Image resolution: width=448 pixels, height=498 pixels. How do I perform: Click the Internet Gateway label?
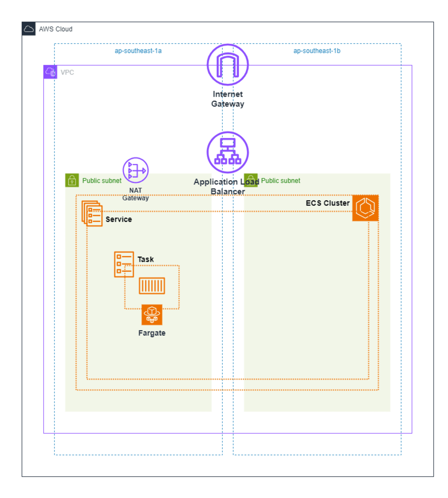[x=227, y=99]
